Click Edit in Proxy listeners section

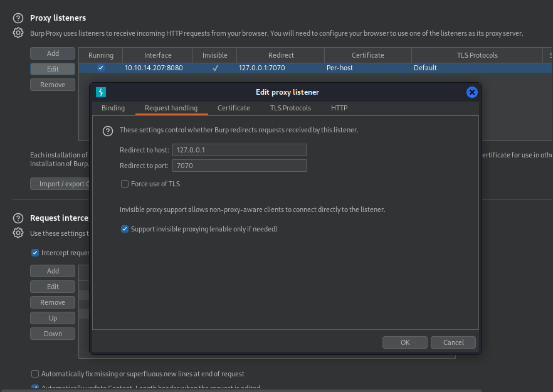[x=53, y=69]
